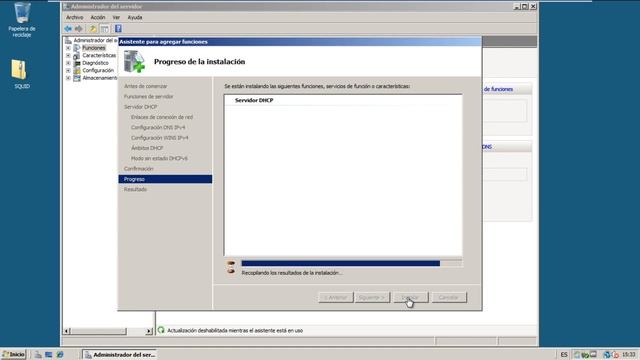This screenshot has width=640, height=360.
Task: Click the Anterior button in wizard
Action: tap(336, 297)
